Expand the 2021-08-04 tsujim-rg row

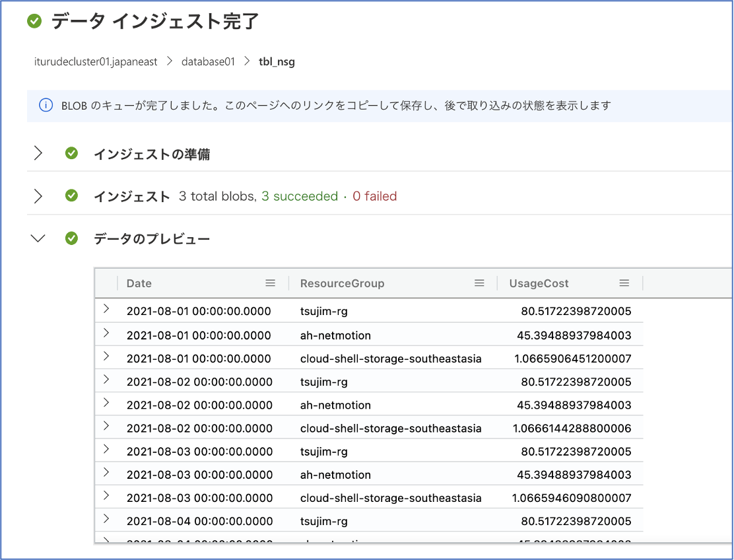click(x=107, y=519)
